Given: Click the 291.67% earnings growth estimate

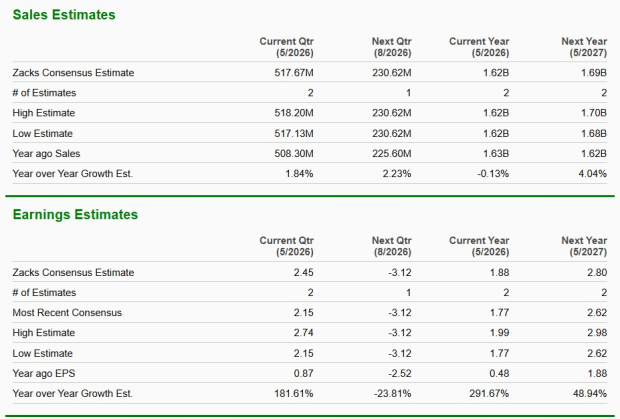Looking at the screenshot, I should pos(489,393).
